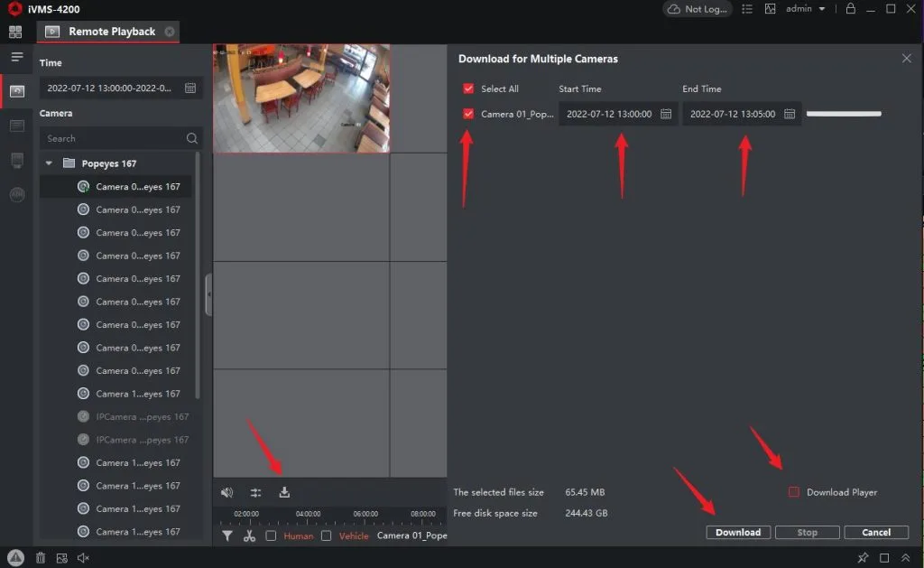Open the End Time calendar picker

point(790,114)
